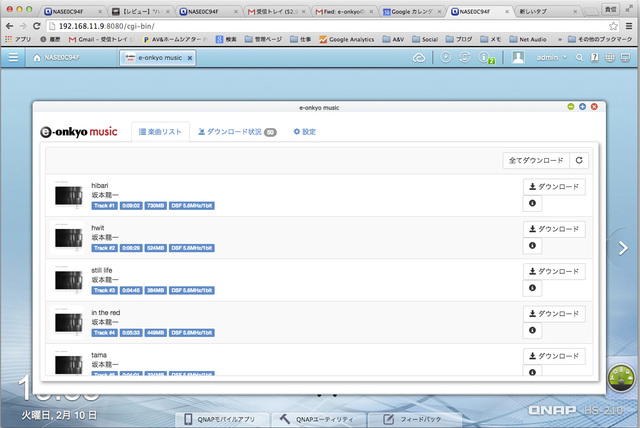This screenshot has width=640, height=428.
Task: Go to next desktop page arrow
Action: pyautogui.click(x=623, y=248)
